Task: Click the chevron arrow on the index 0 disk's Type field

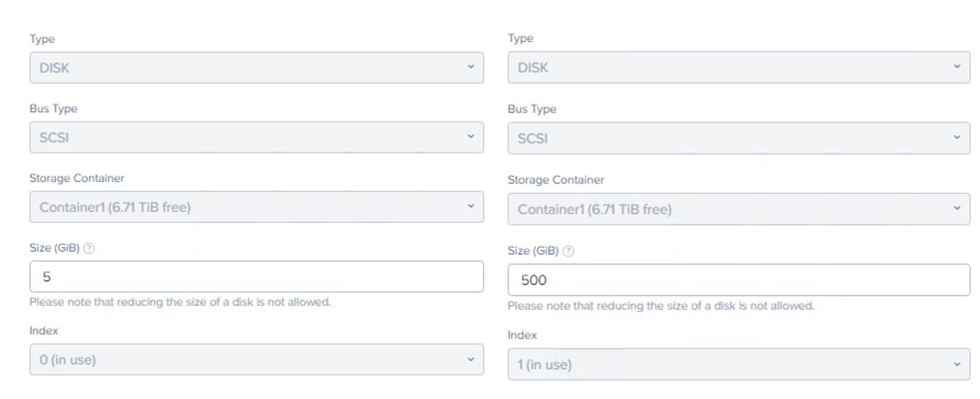Action: (x=471, y=67)
